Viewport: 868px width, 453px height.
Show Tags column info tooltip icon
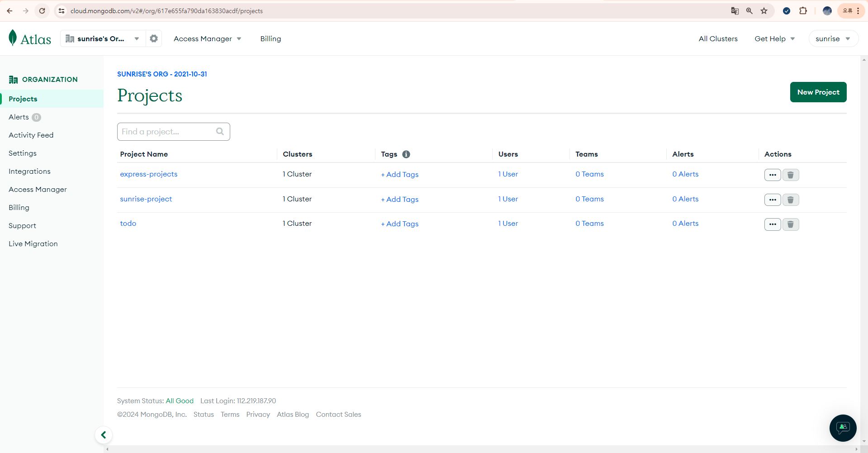click(406, 154)
